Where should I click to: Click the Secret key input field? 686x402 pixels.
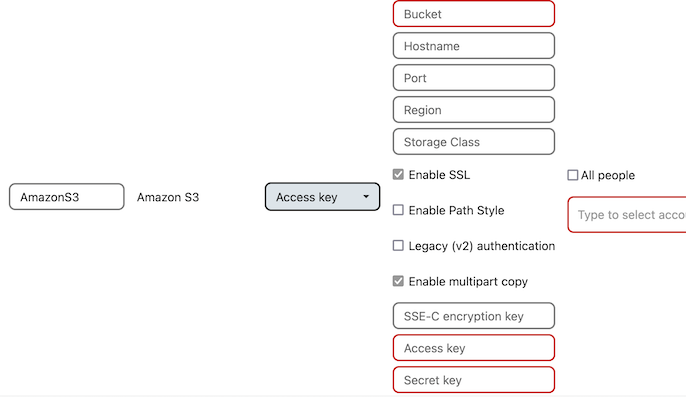click(x=473, y=380)
